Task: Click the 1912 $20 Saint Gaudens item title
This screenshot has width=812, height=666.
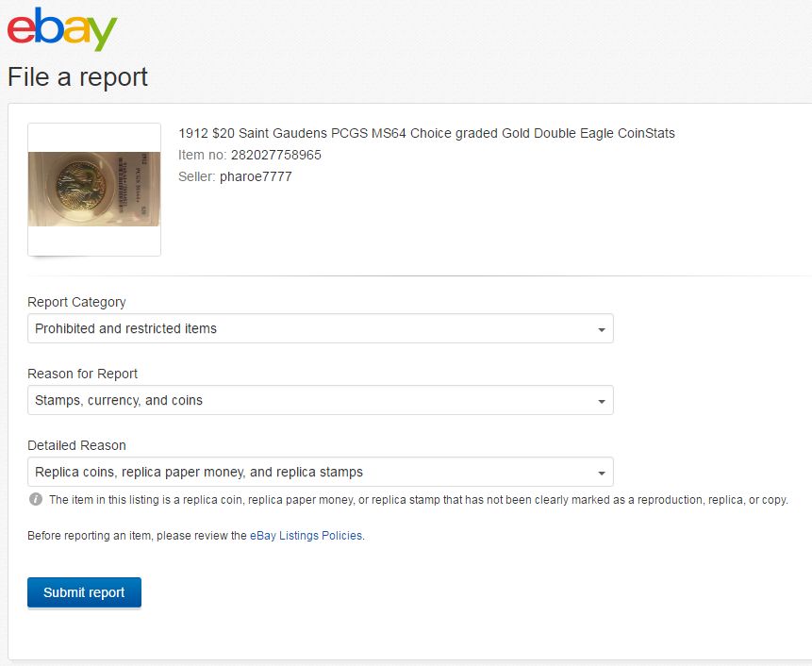Action: coord(426,133)
